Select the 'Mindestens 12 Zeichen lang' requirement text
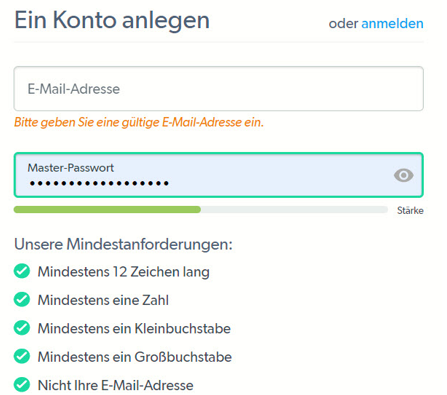 (124, 272)
